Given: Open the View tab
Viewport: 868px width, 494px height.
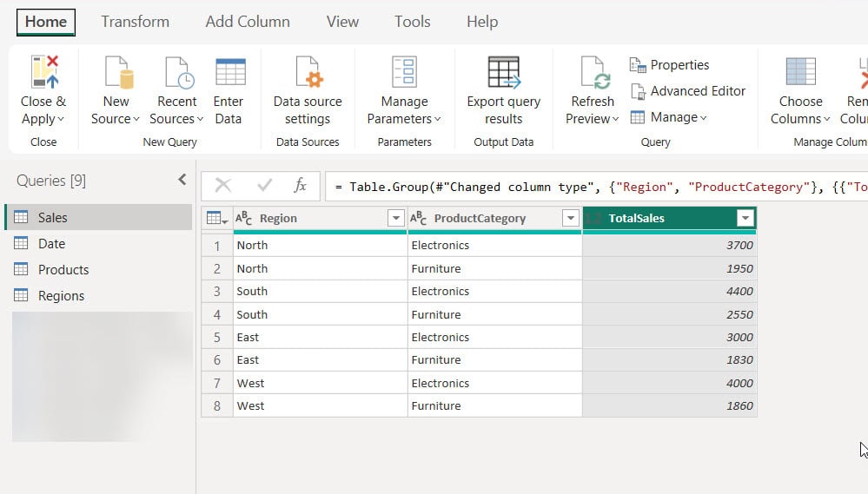Looking at the screenshot, I should click(342, 22).
